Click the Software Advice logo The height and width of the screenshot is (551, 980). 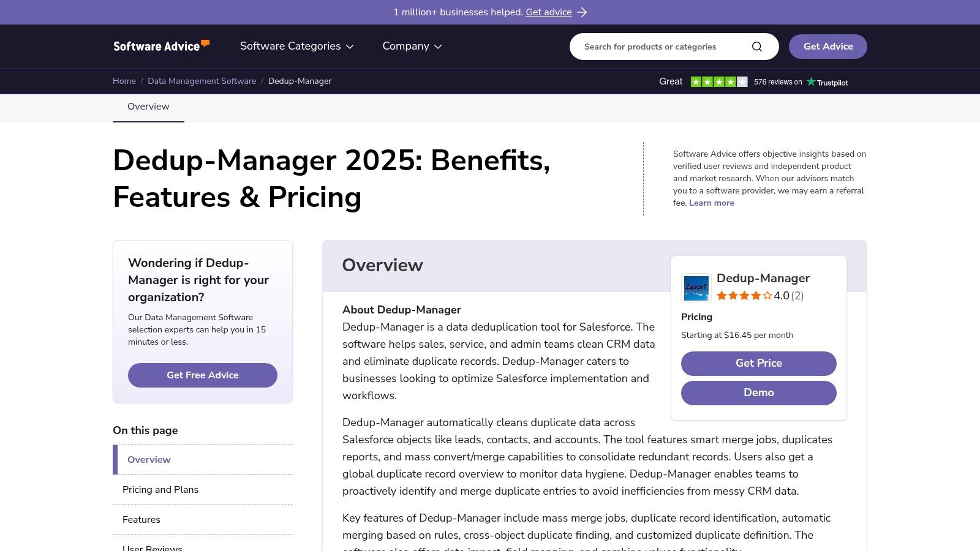162,46
